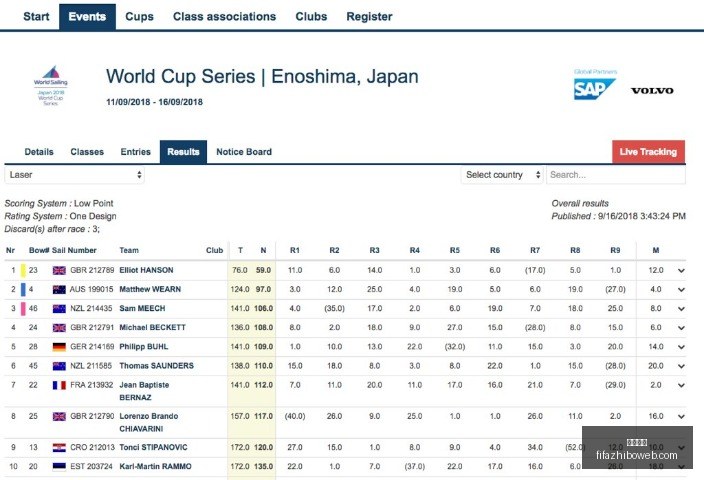Click the Croatian flag beside Tonci STIPANOVIC
The width and height of the screenshot is (704, 480).
point(59,448)
